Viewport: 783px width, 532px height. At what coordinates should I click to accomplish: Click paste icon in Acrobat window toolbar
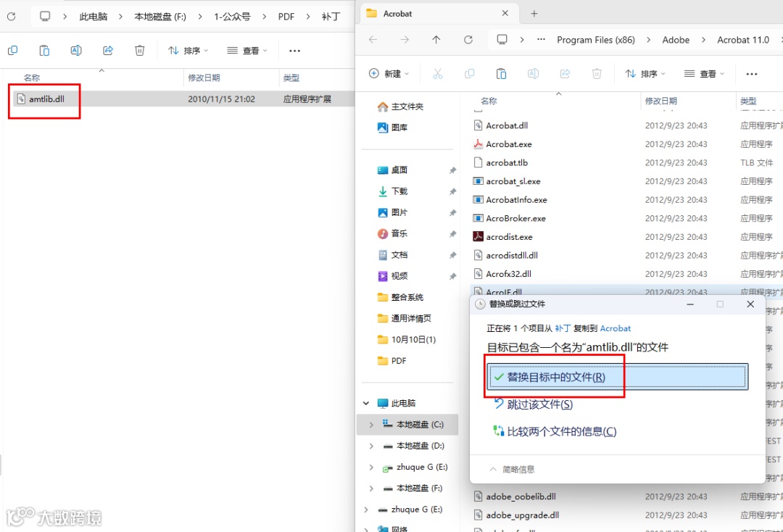pos(502,74)
